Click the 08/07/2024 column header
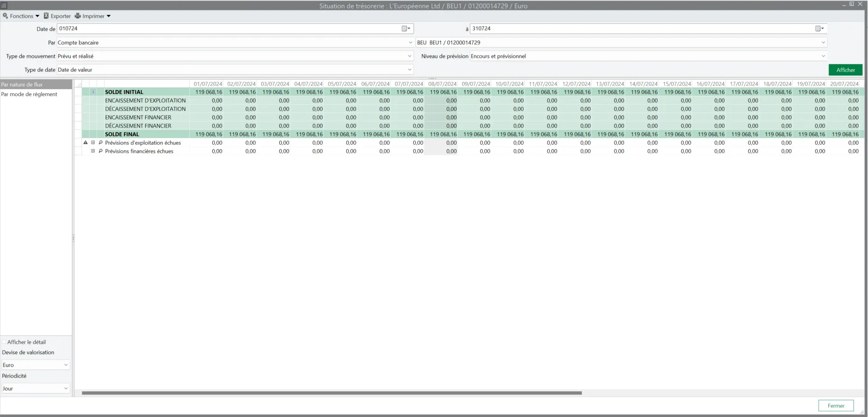 point(442,84)
